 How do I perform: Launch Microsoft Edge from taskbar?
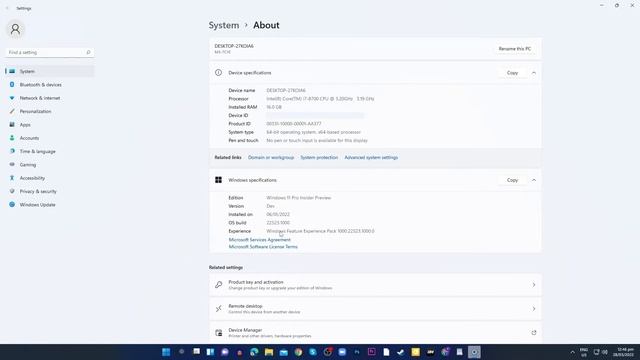click(x=254, y=352)
